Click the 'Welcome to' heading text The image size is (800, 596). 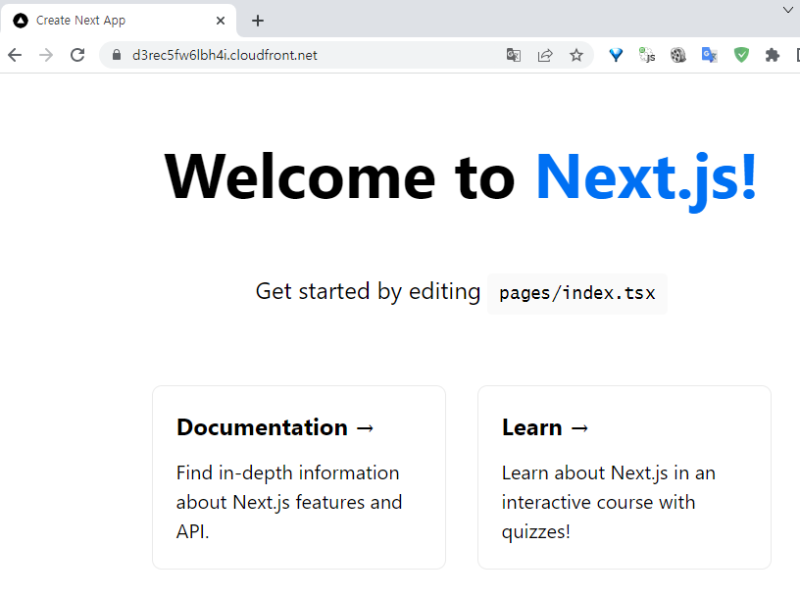pyautogui.click(x=340, y=178)
